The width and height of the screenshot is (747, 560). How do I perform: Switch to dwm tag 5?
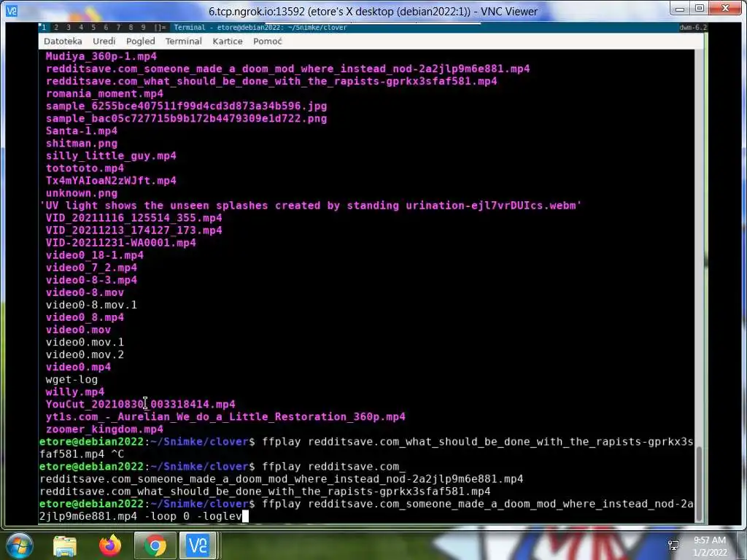93,28
